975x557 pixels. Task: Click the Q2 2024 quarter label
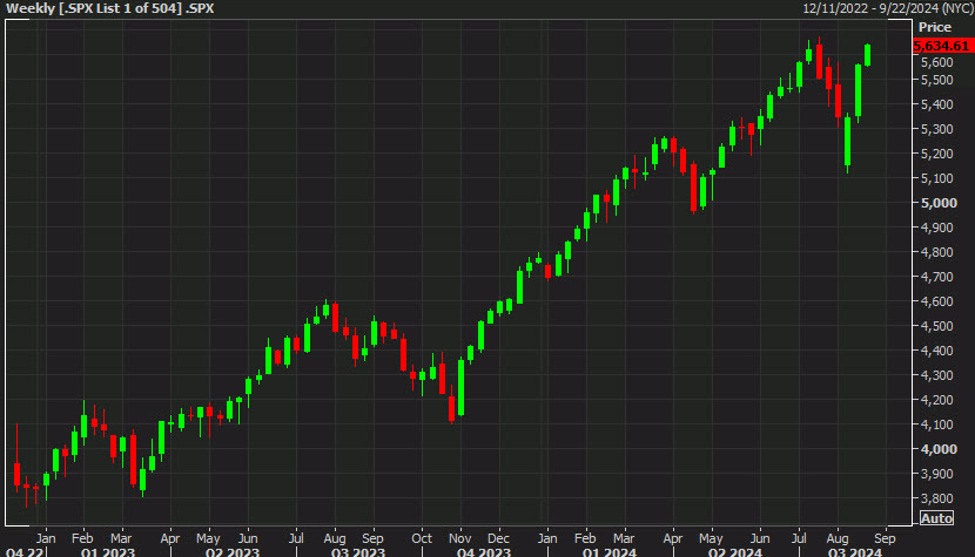735,552
